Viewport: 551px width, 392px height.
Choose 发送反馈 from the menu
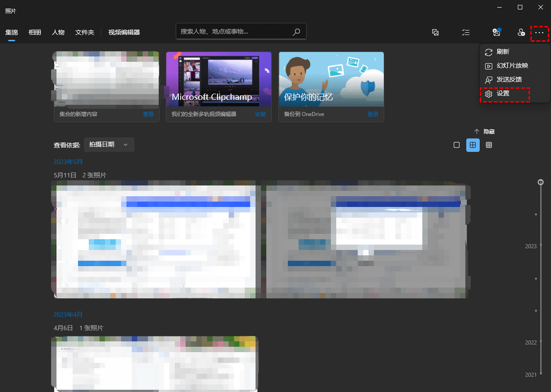509,80
